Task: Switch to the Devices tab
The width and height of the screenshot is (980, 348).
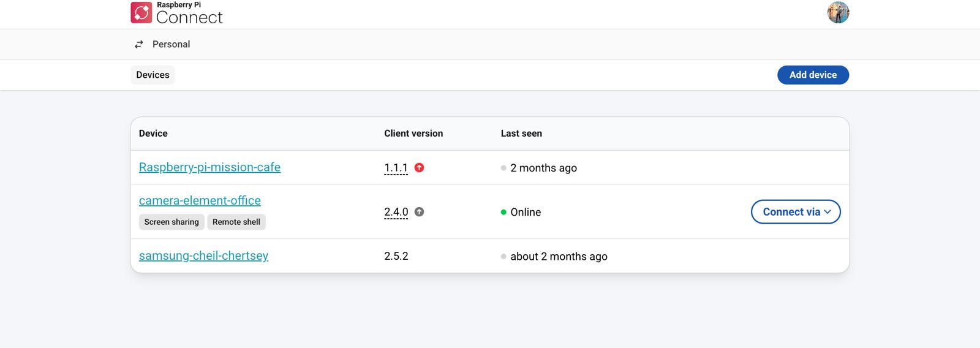Action: point(153,75)
